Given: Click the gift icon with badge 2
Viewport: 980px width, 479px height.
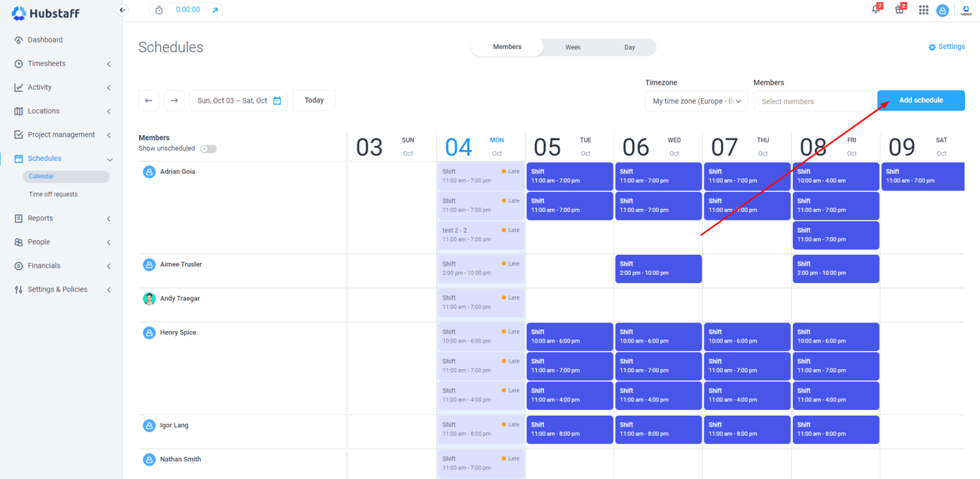Looking at the screenshot, I should pyautogui.click(x=899, y=10).
